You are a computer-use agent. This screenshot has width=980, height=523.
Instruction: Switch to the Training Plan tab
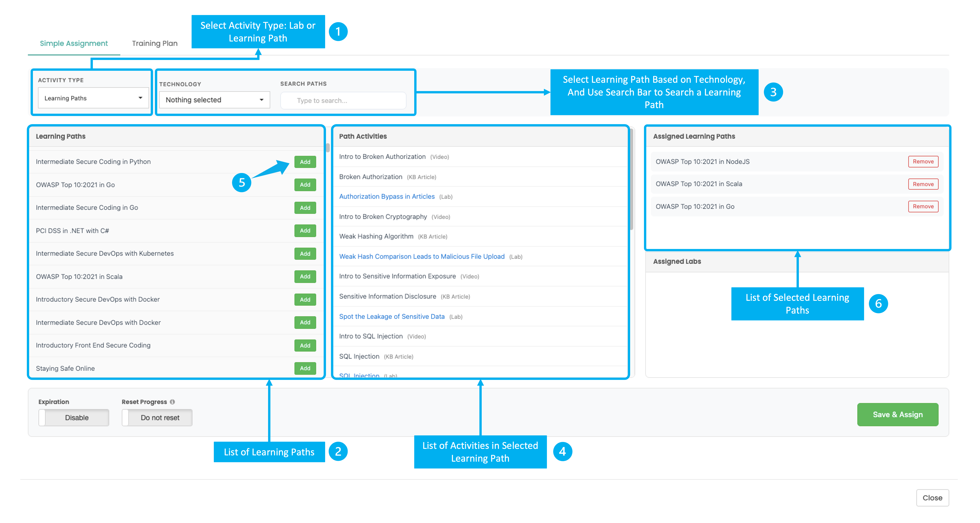(x=154, y=43)
